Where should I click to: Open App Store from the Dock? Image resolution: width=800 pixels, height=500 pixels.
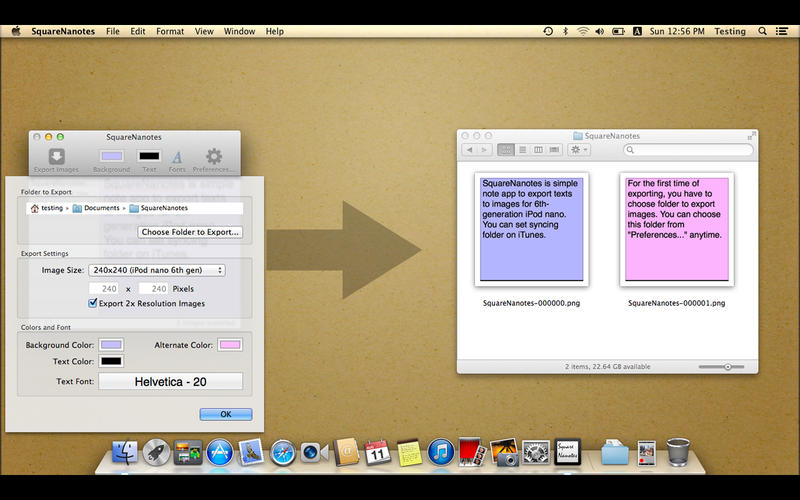click(x=220, y=453)
